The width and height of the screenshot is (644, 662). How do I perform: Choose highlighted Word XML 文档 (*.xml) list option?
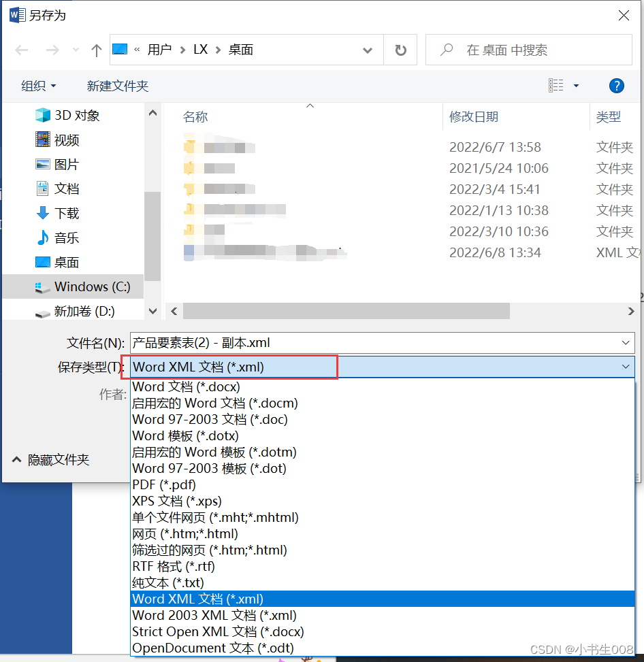pyautogui.click(x=383, y=599)
